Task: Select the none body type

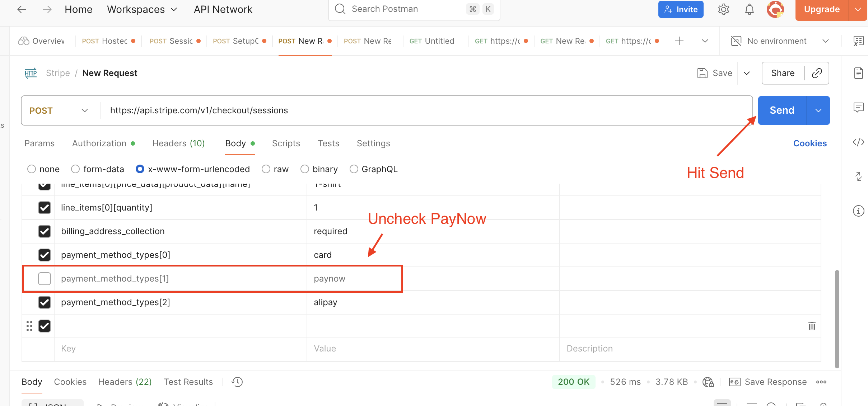Action: [32, 169]
